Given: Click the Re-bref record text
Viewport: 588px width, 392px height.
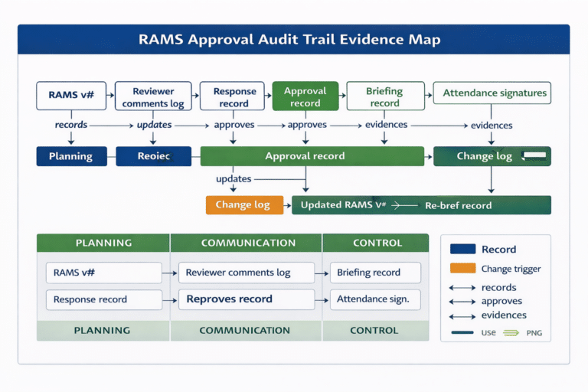Looking at the screenshot, I should (x=459, y=205).
